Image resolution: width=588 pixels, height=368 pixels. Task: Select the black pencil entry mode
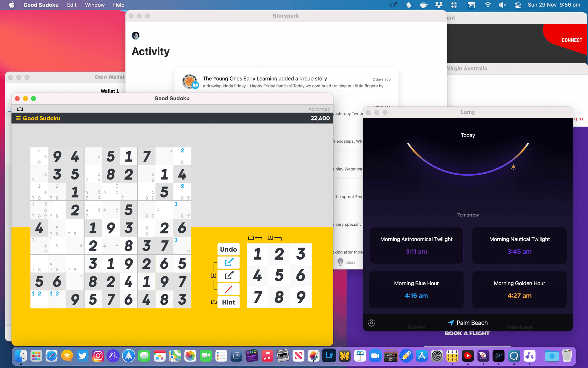coord(229,275)
